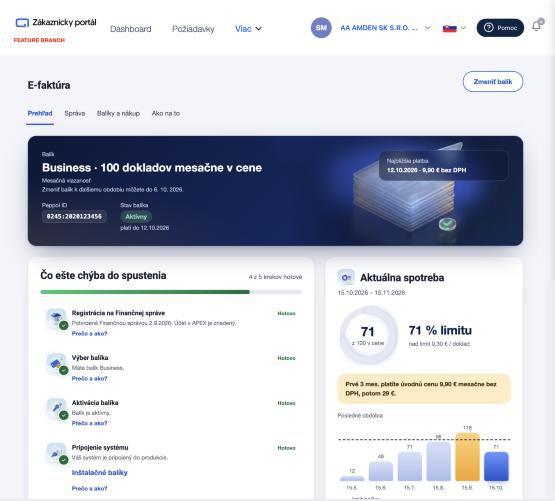Click Peppol ID 0245:2020123456 field
This screenshot has width=555, height=501.
point(74,216)
